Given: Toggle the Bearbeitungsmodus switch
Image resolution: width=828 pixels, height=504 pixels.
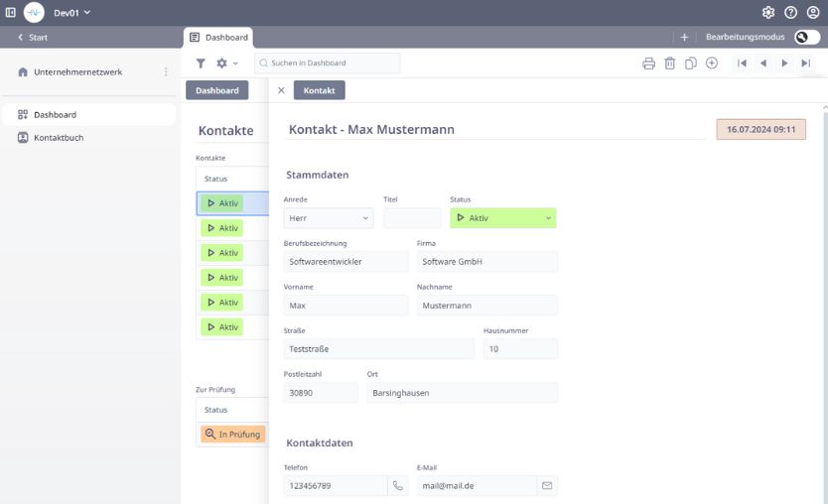Looking at the screenshot, I should click(x=806, y=37).
